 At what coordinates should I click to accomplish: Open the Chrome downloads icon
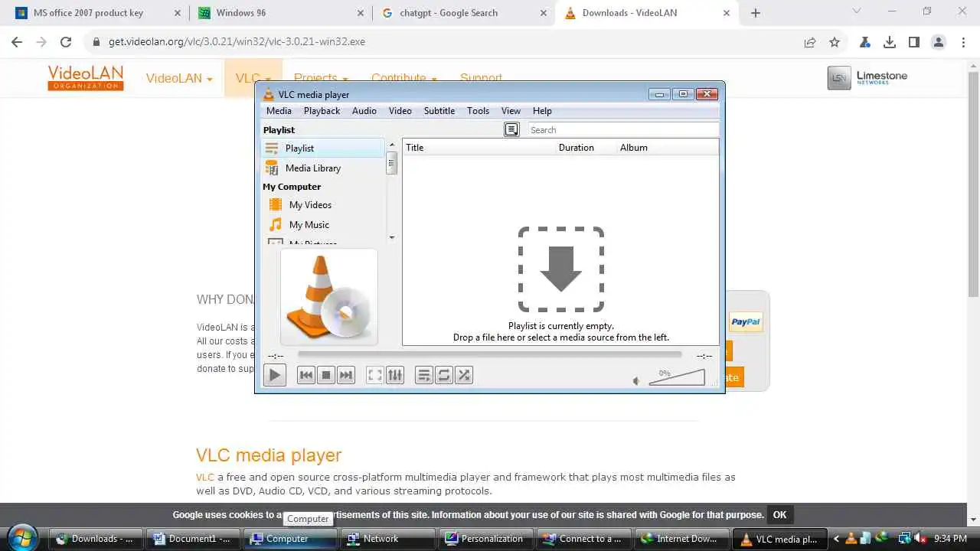pyautogui.click(x=890, y=42)
